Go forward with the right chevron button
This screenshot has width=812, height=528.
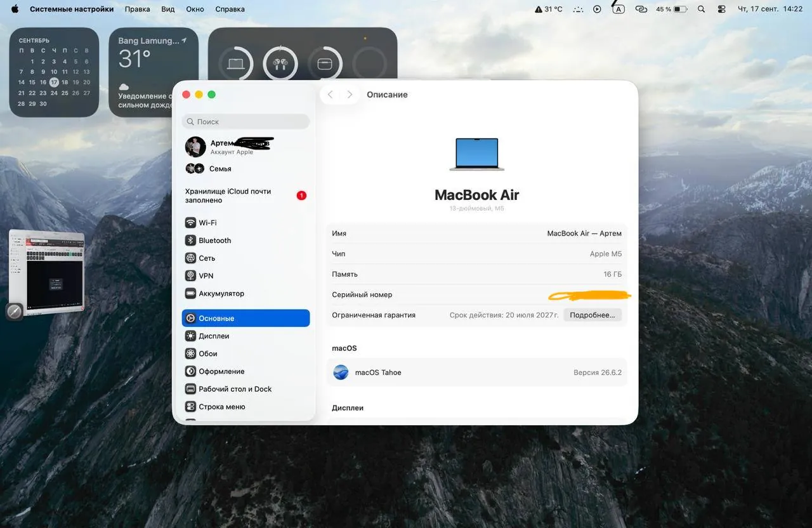point(350,95)
